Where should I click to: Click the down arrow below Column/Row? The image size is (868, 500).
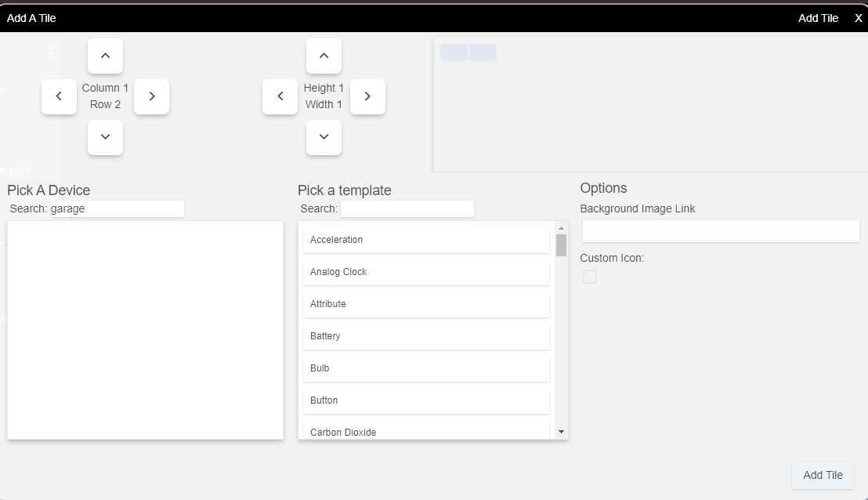point(105,137)
